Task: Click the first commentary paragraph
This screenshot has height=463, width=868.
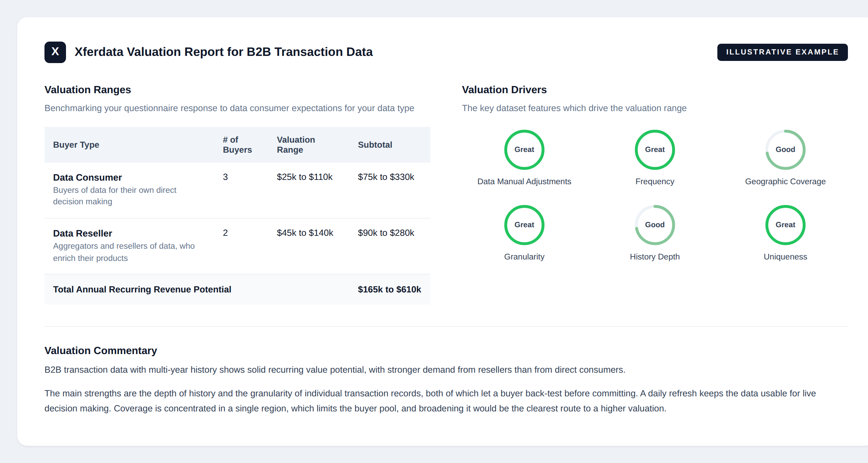Action: point(335,370)
